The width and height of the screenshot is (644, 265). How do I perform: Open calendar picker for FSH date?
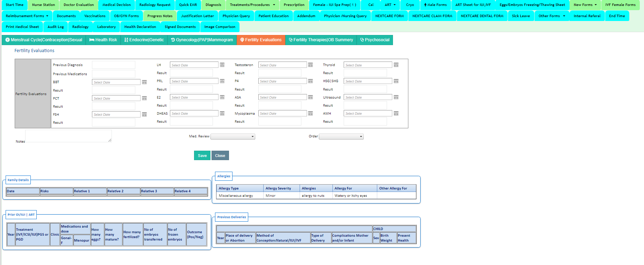[x=144, y=114]
